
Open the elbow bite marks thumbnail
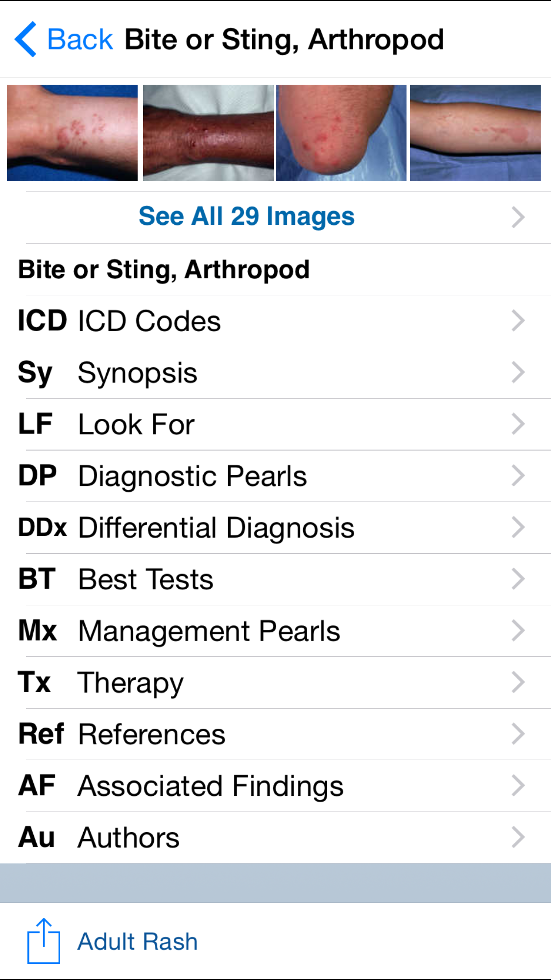(341, 133)
